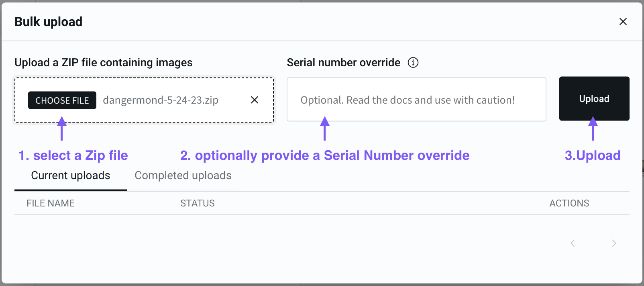This screenshot has width=644, height=286.
Task: Open the Serial number override info icon
Action: (413, 63)
